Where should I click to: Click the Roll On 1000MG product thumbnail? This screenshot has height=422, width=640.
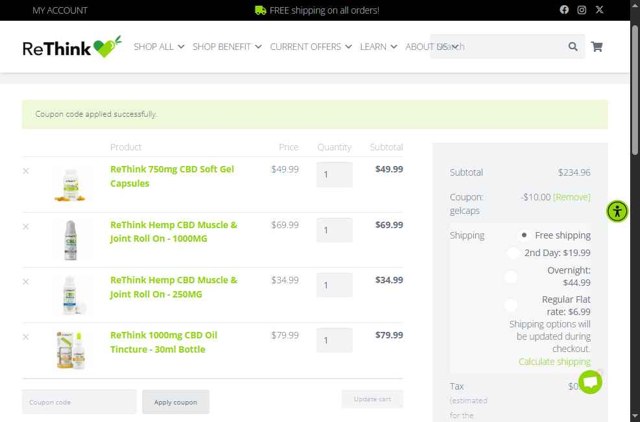click(71, 240)
